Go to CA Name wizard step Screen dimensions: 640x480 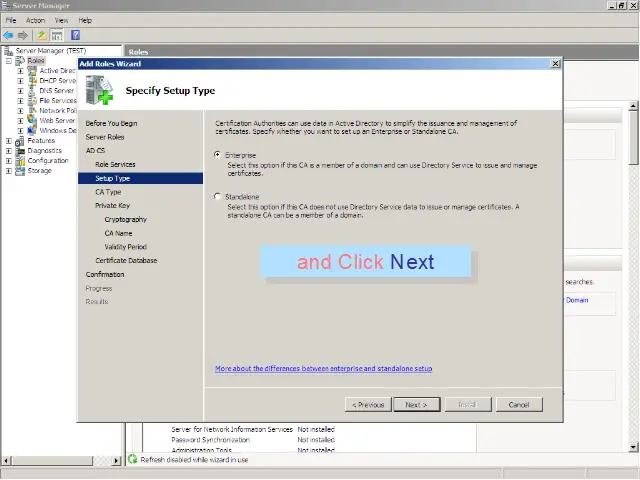click(x=118, y=233)
